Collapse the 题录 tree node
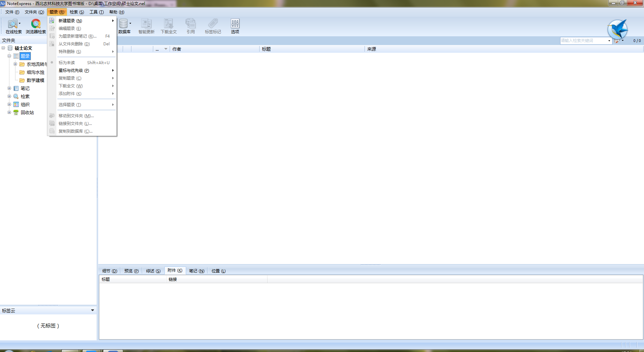Image resolution: width=644 pixels, height=352 pixels. tap(9, 56)
